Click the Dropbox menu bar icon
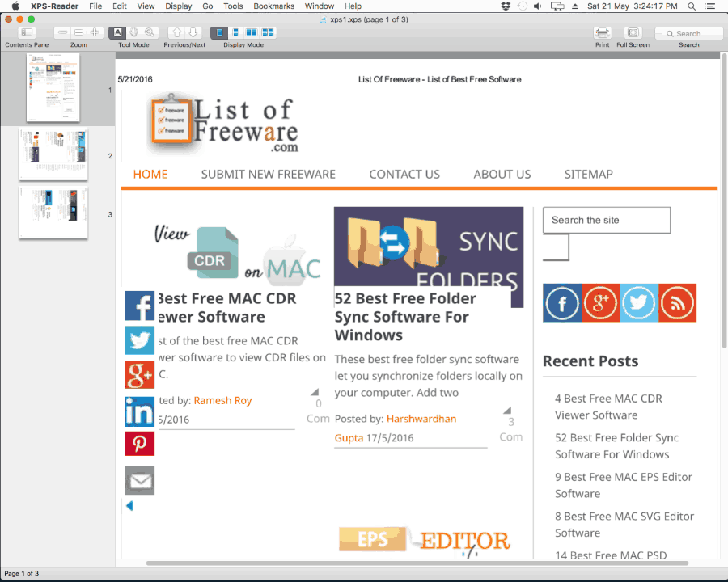 (x=506, y=6)
